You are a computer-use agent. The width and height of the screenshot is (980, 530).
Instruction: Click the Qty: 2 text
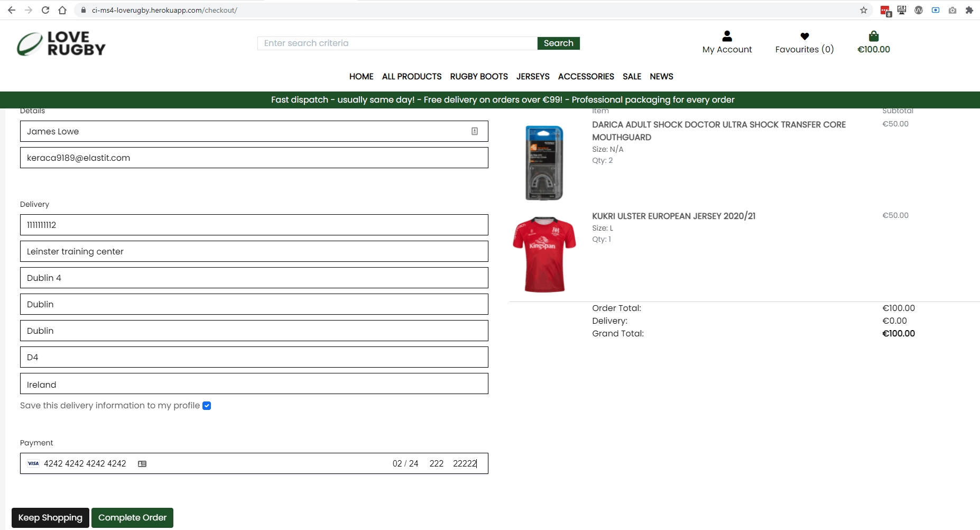coord(603,161)
